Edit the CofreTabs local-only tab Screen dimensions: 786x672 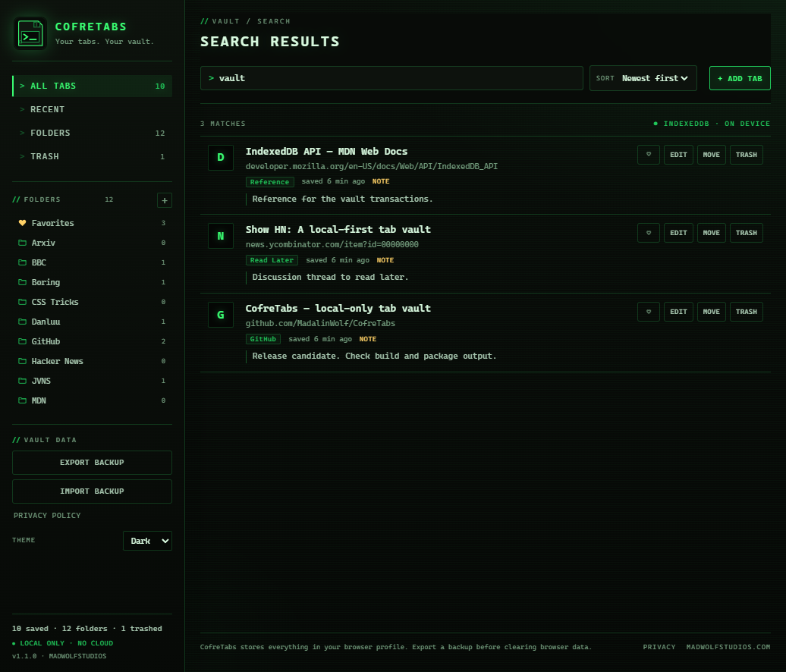pos(678,312)
